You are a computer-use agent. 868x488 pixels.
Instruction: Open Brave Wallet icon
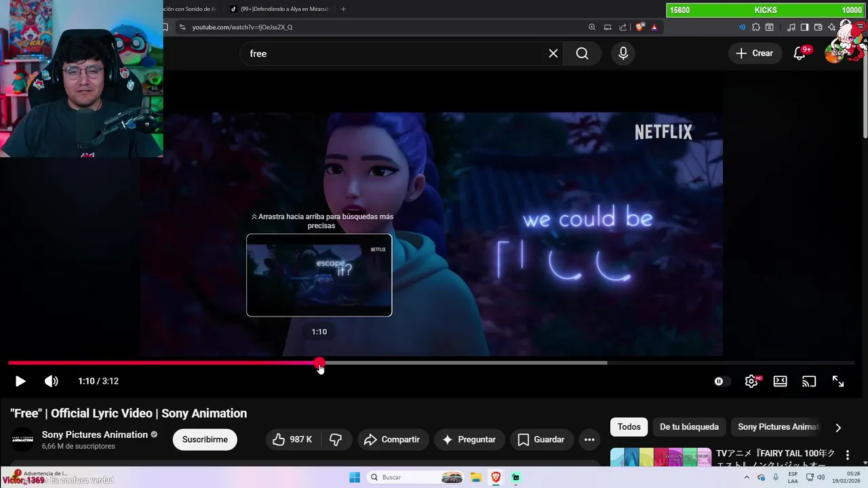(x=818, y=27)
